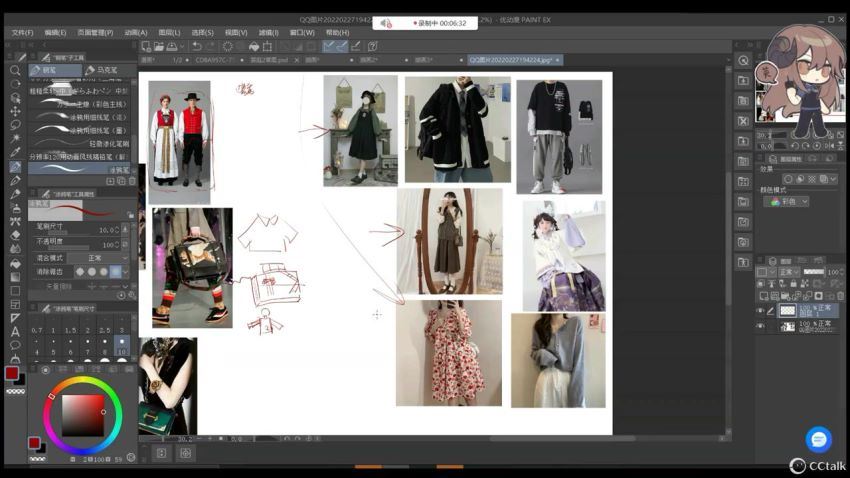Select the Frame border panel tool

point(15,304)
